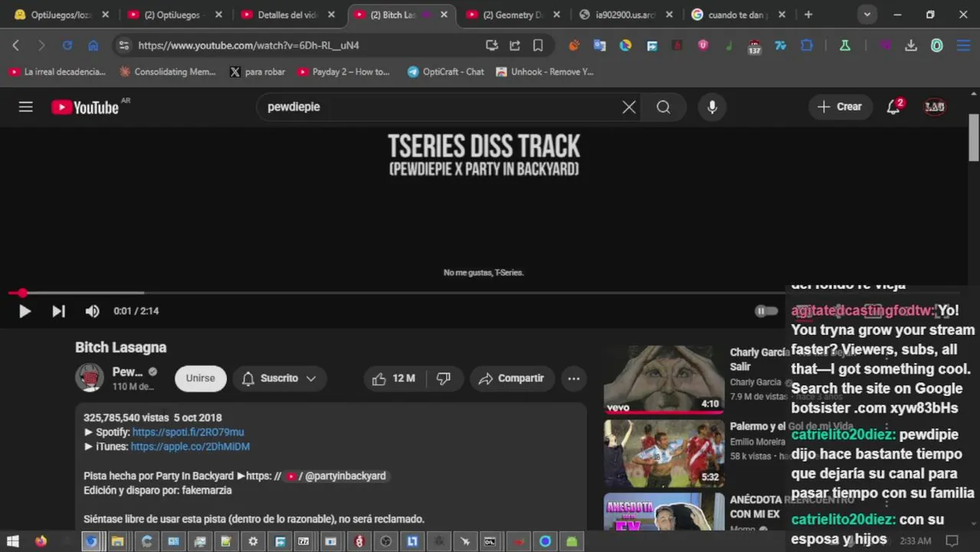Open the PewDiePie channel avatar

90,378
